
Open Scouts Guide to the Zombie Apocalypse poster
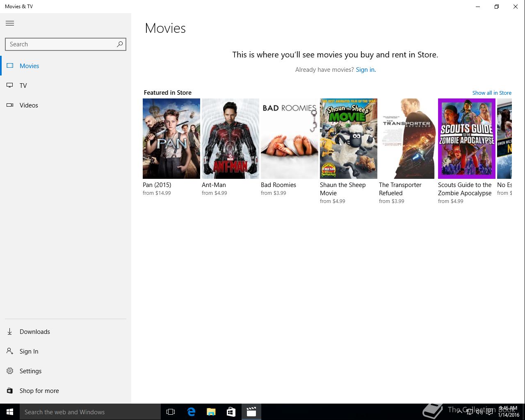467,139
